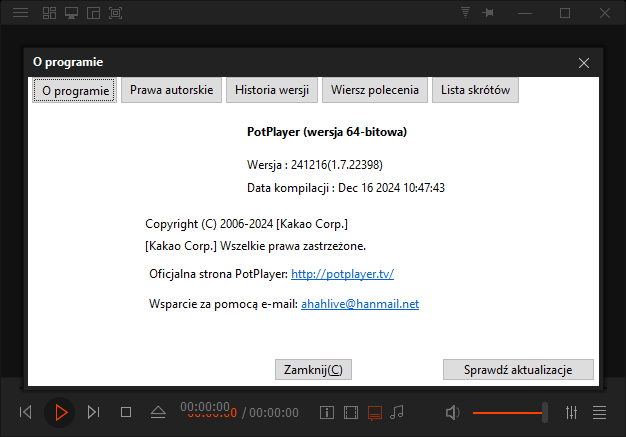Click the orange volume slider
Screen dimensions: 626x437
(509, 412)
